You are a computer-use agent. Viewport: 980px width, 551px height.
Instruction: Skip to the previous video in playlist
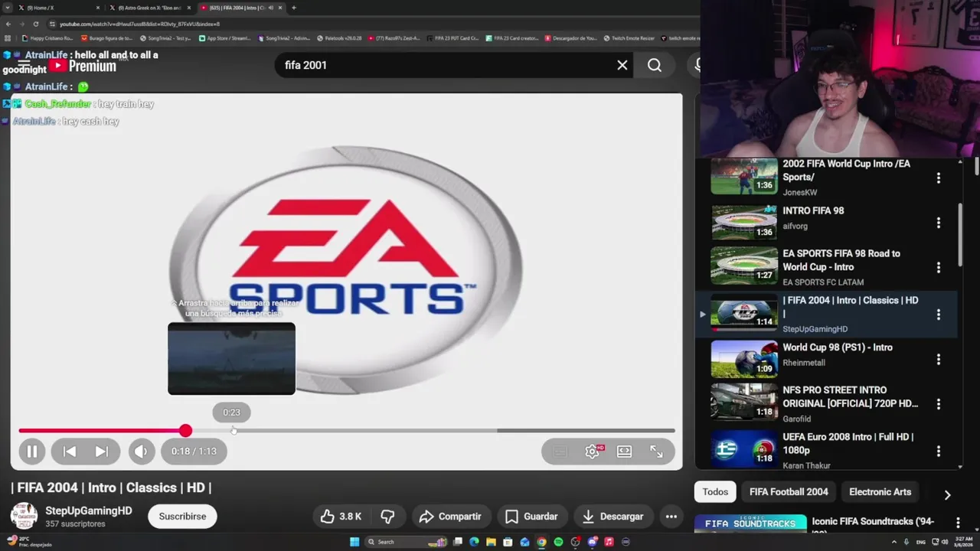point(70,452)
